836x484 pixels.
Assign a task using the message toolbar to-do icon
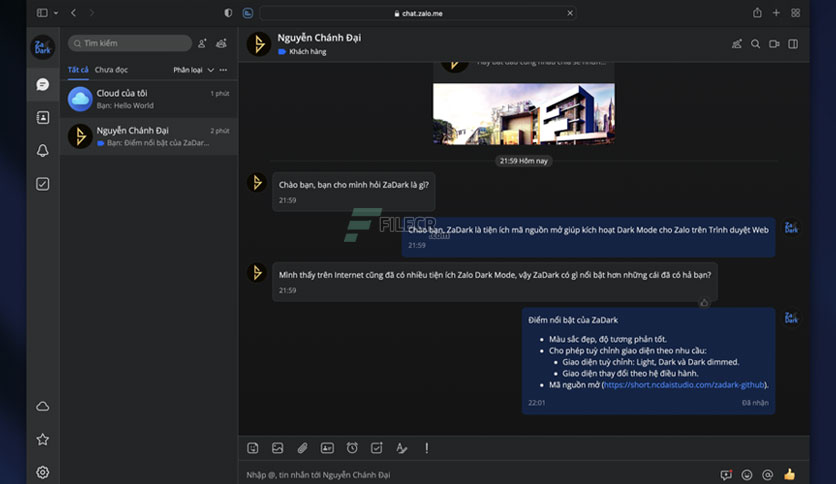click(x=376, y=448)
